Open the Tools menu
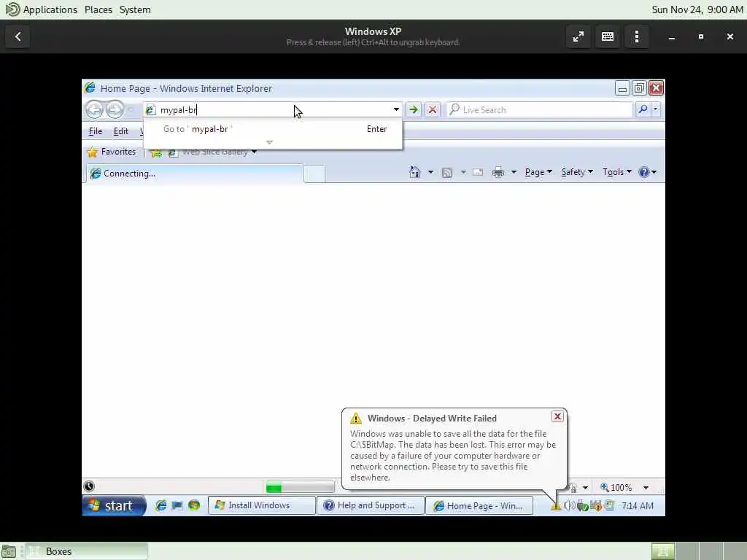The height and width of the screenshot is (560, 747). coord(617,172)
